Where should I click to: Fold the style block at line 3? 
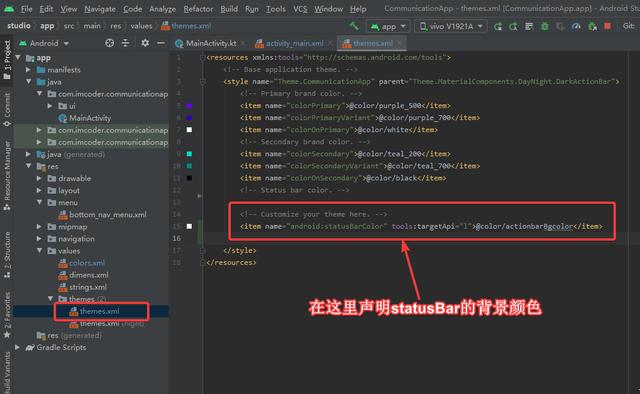[x=202, y=82]
